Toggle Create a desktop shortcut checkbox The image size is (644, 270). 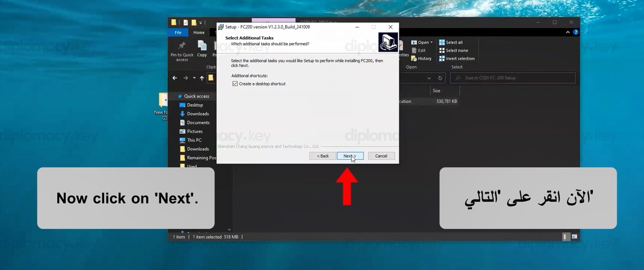(235, 84)
